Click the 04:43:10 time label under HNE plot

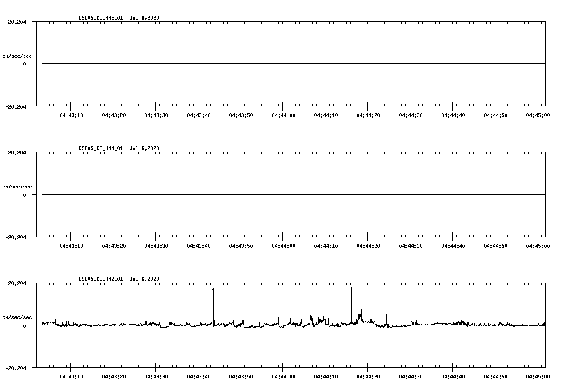click(x=71, y=115)
